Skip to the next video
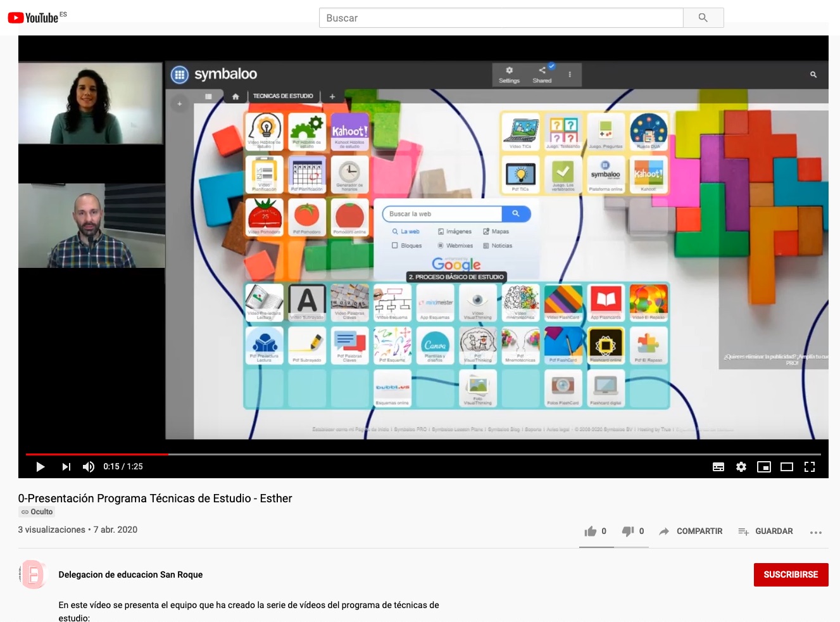This screenshot has height=622, width=840. [66, 467]
